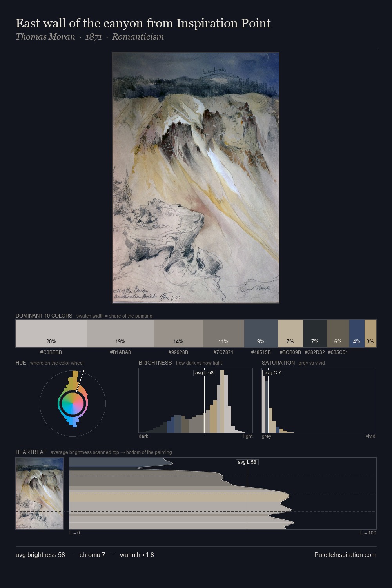This screenshot has height=588, width=392.
Task: Click the avg L 58 heartbeat label
Action: 247,462
